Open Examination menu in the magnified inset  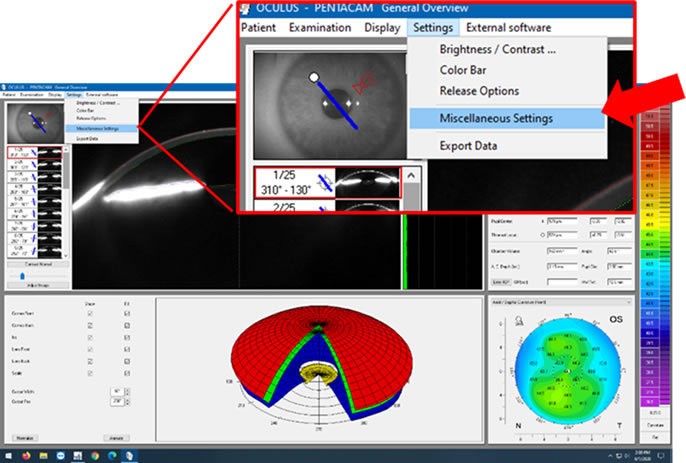click(x=320, y=28)
